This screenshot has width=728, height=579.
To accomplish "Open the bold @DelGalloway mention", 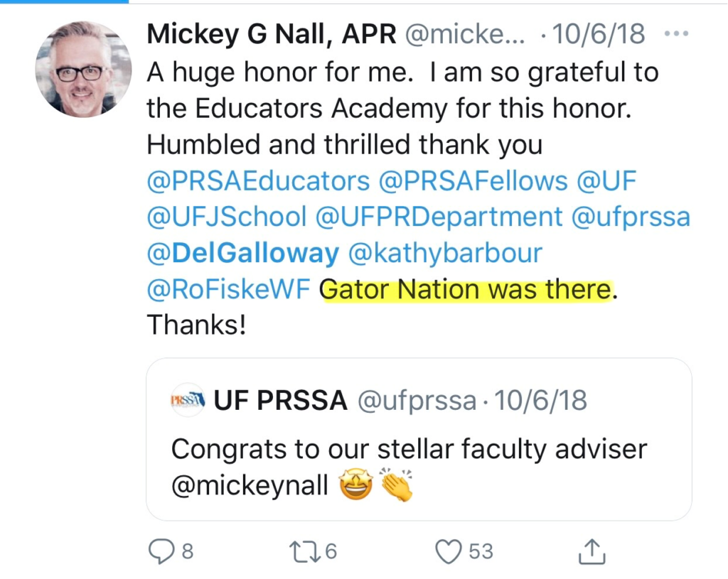I will [x=243, y=254].
